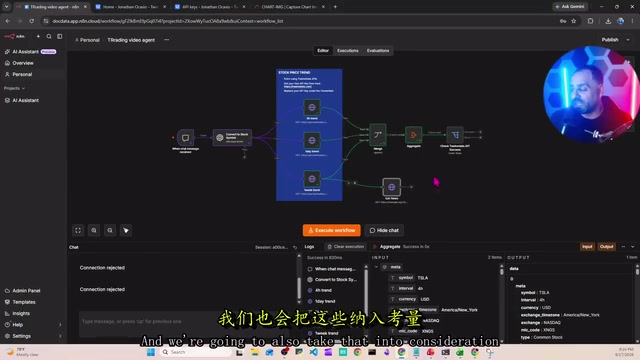This screenshot has height=360, width=640.
Task: Toggle the Input panel button
Action: point(587,247)
